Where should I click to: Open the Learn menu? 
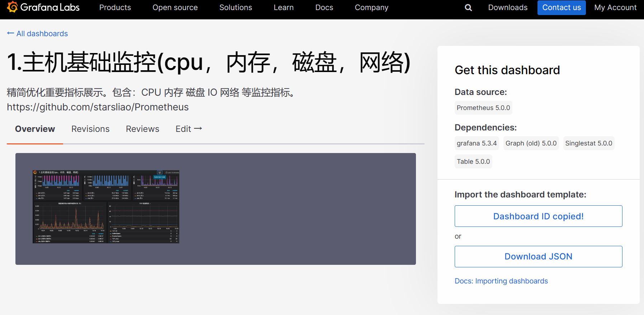point(284,8)
